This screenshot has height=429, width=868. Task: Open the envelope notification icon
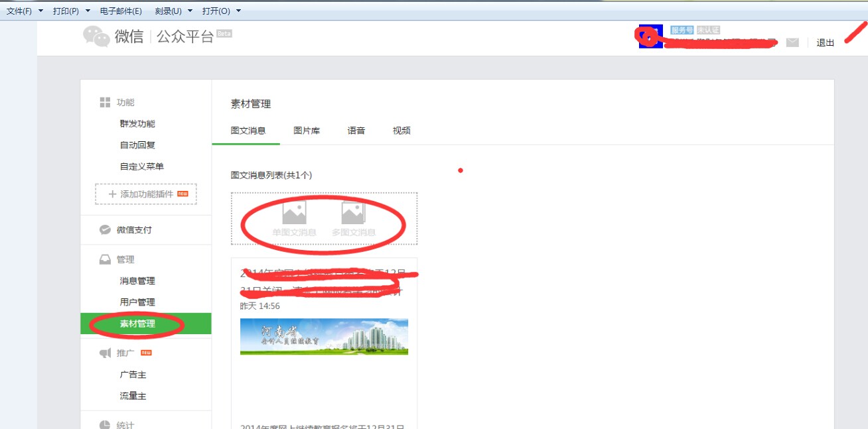pyautogui.click(x=792, y=42)
